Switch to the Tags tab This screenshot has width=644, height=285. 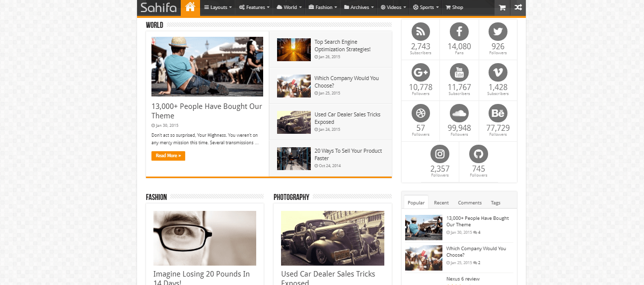pos(496,202)
